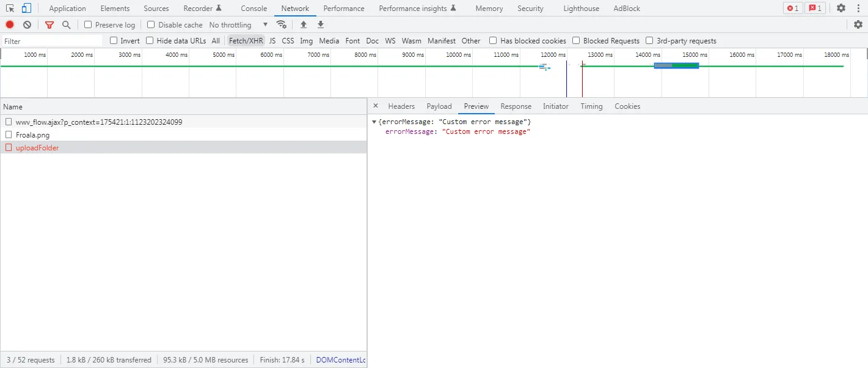Open network conditions wifi icon

282,24
